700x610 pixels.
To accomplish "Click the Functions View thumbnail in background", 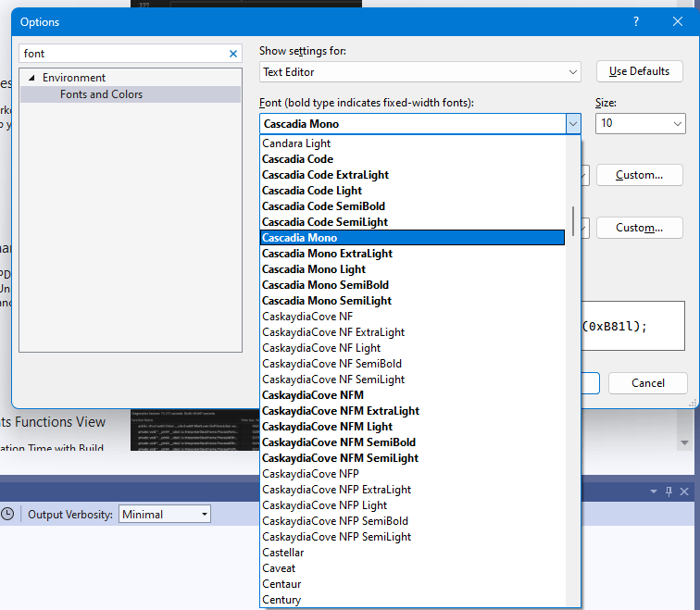I will (x=194, y=430).
